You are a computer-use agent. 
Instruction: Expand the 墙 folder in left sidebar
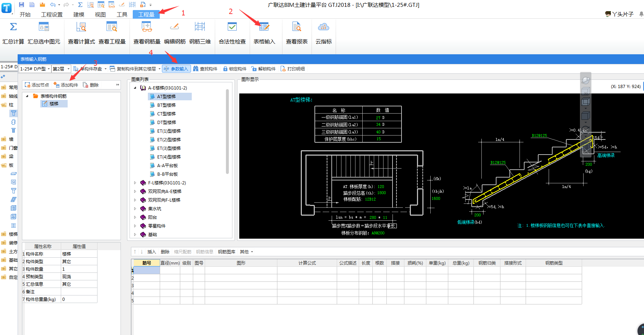point(4,139)
